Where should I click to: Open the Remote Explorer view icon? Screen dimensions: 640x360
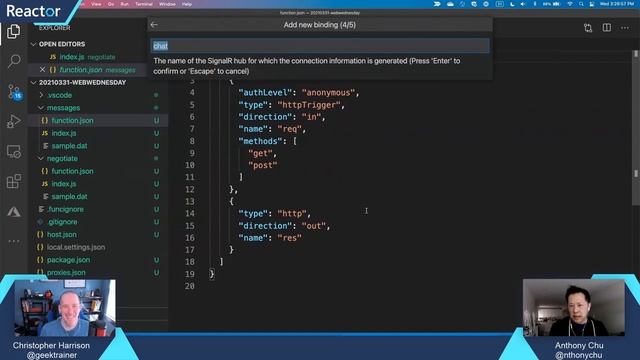click(14, 151)
